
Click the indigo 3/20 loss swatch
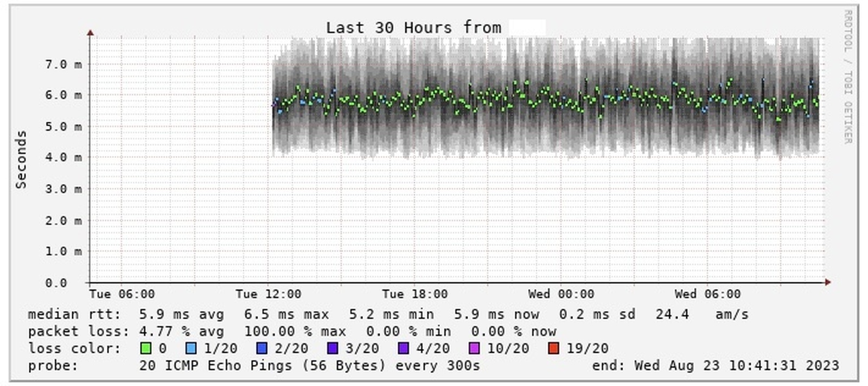[x=333, y=348]
